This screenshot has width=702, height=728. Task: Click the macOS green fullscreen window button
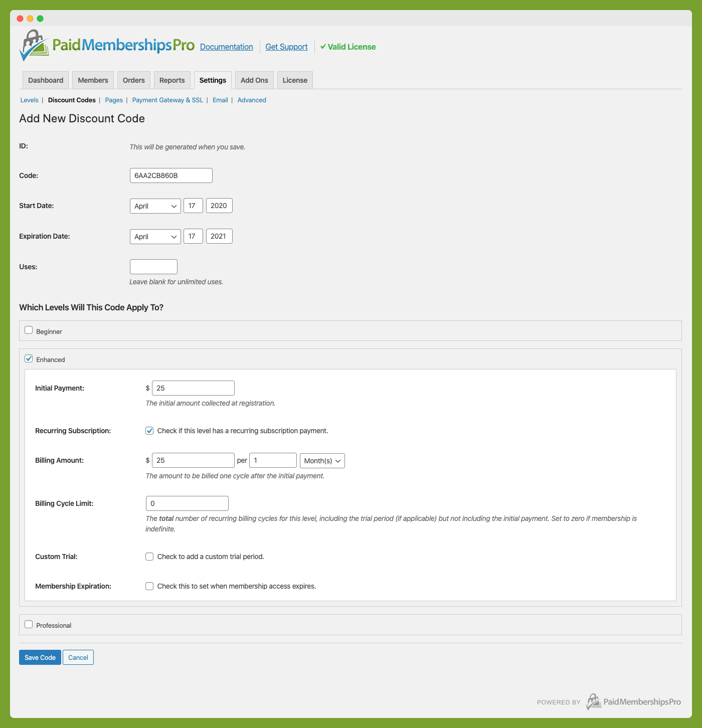(x=40, y=19)
